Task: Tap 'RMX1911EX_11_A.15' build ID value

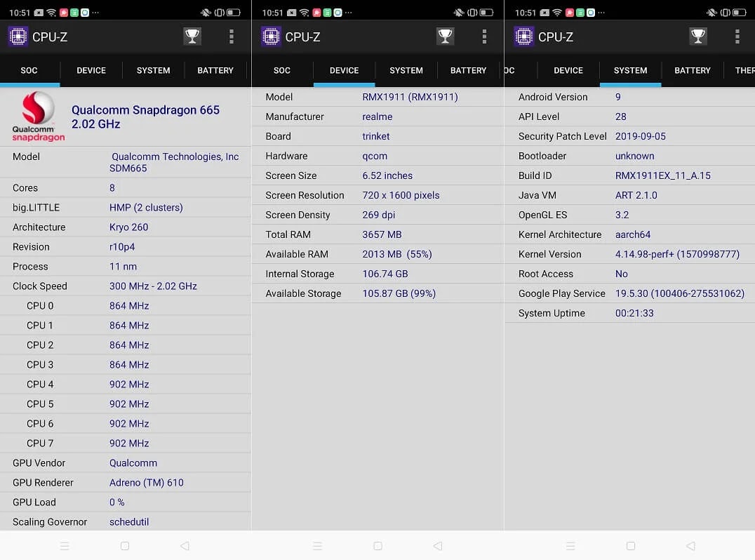Action: (x=662, y=175)
